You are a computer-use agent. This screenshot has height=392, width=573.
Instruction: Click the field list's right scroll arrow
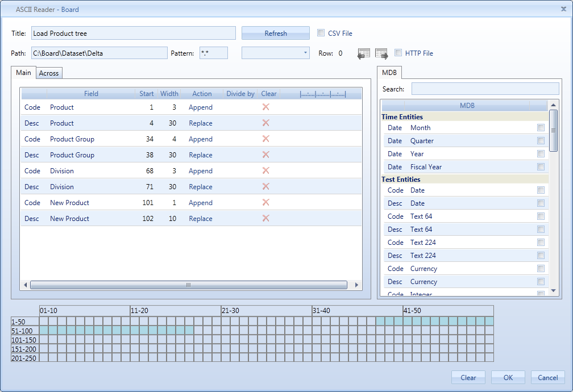point(356,285)
